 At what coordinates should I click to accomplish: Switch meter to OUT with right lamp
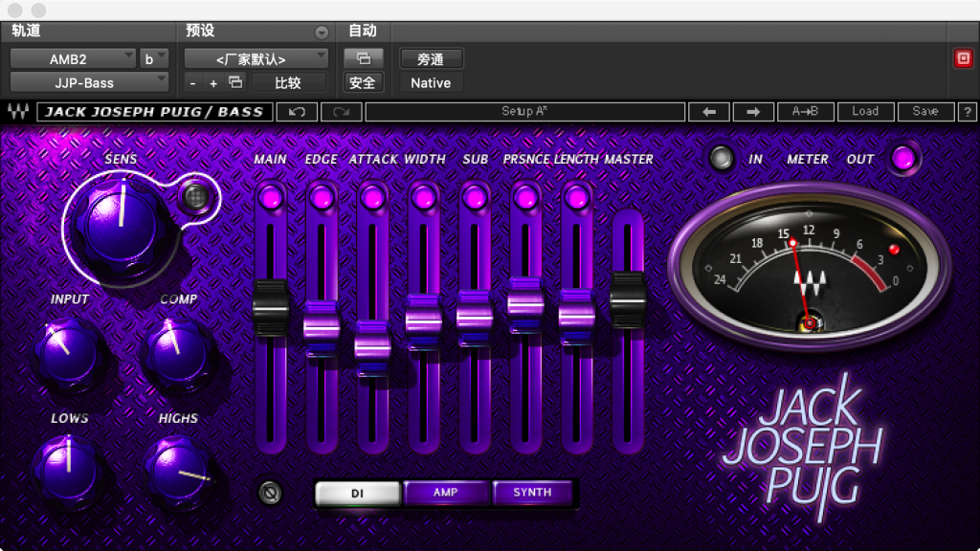[x=903, y=159]
